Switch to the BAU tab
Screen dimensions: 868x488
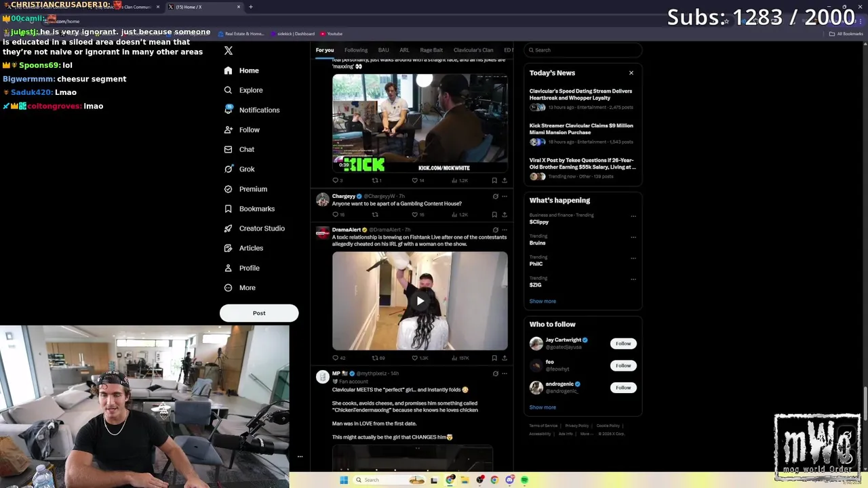click(x=383, y=50)
